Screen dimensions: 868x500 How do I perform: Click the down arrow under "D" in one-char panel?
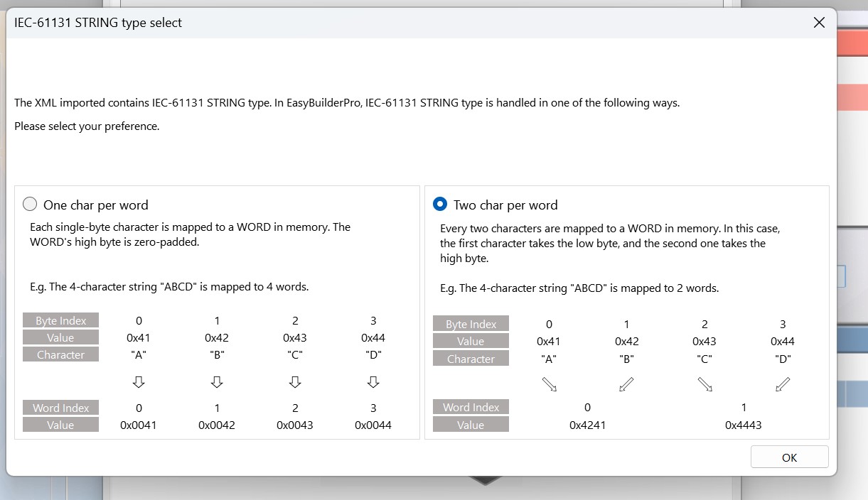[x=373, y=382]
